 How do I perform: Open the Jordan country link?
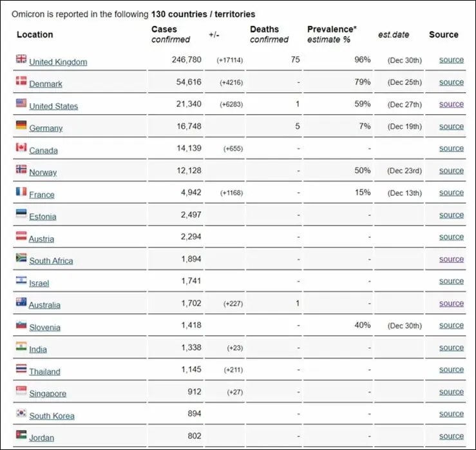[42, 438]
